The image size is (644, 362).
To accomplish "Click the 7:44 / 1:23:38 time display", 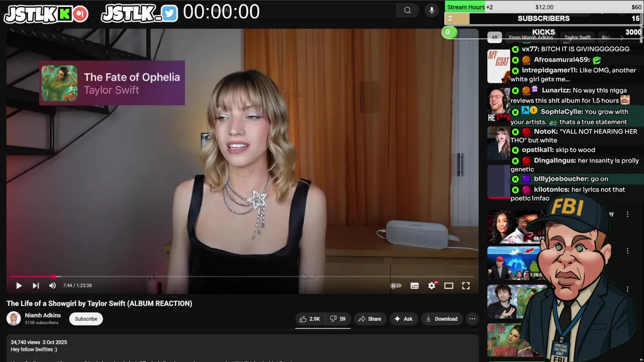I will pos(77,286).
